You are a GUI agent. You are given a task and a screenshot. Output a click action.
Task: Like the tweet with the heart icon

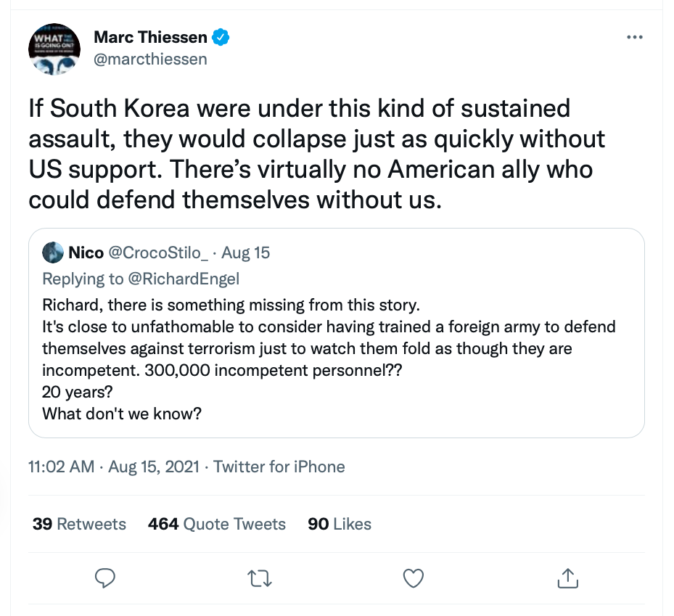[413, 578]
